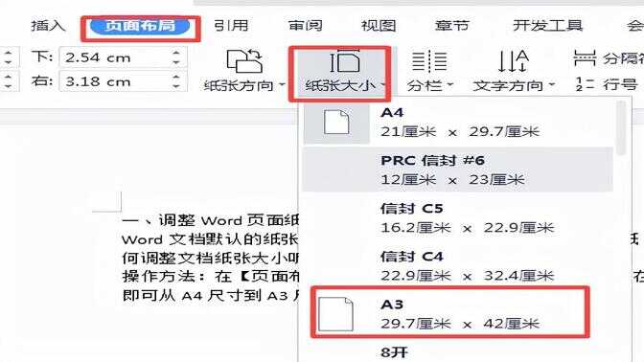The image size is (644, 362).
Task: Click the A3 page thumbnail icon
Action: click(335, 314)
